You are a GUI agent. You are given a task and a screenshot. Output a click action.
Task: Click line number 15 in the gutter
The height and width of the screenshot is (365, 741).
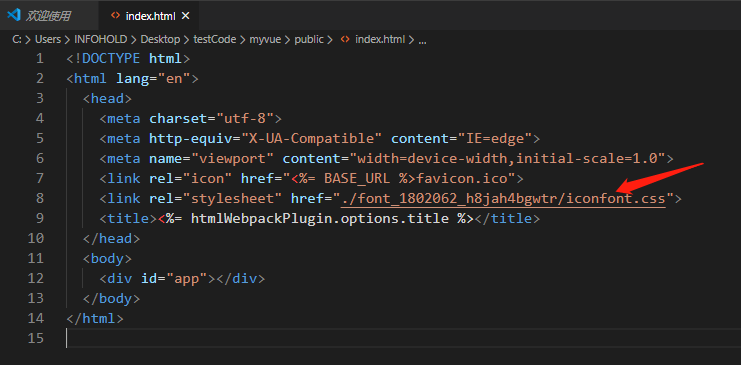(35, 339)
